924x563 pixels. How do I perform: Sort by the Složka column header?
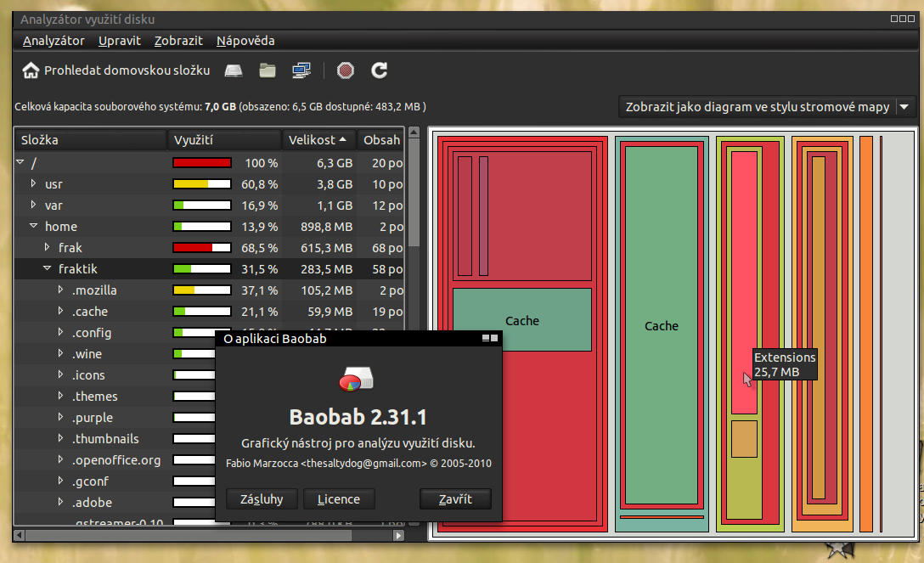(91, 140)
